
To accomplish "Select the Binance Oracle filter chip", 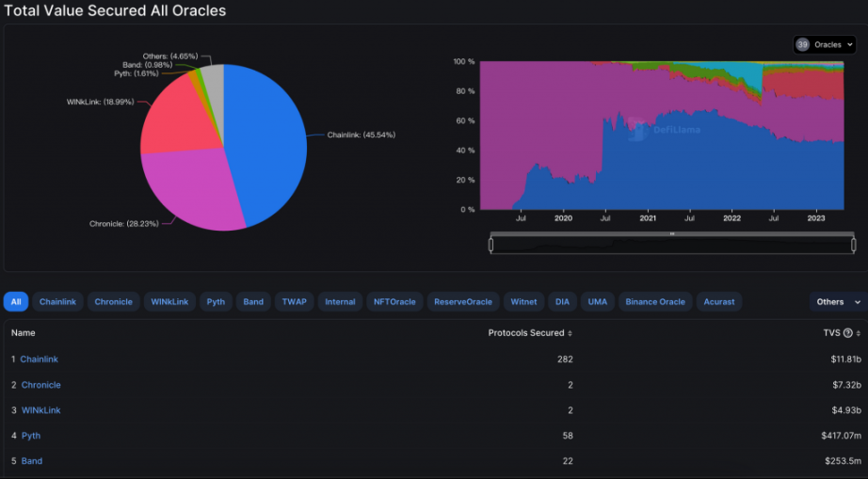I will pyautogui.click(x=655, y=302).
